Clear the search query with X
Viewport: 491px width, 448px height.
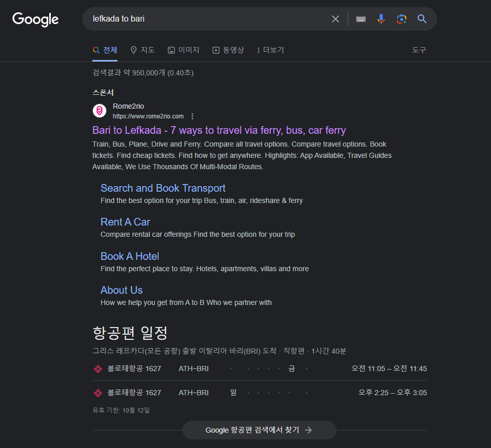click(336, 19)
